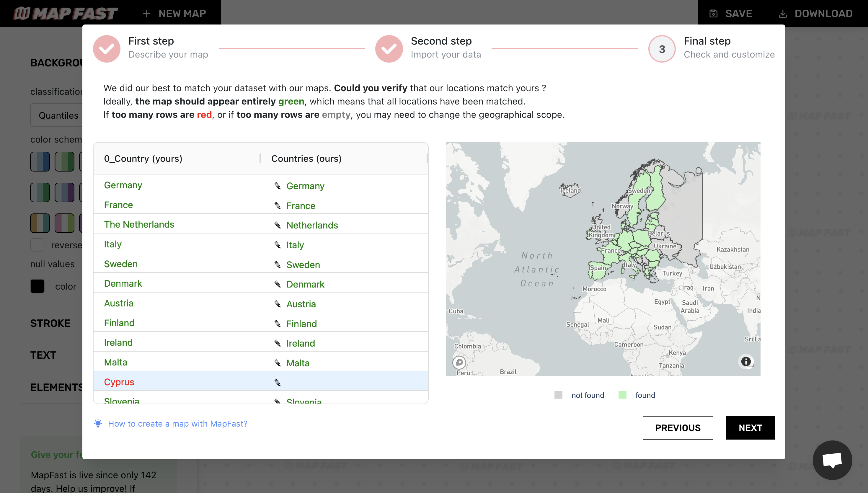Click the PREVIOUS button
Screen dimensions: 868x493
678,427
